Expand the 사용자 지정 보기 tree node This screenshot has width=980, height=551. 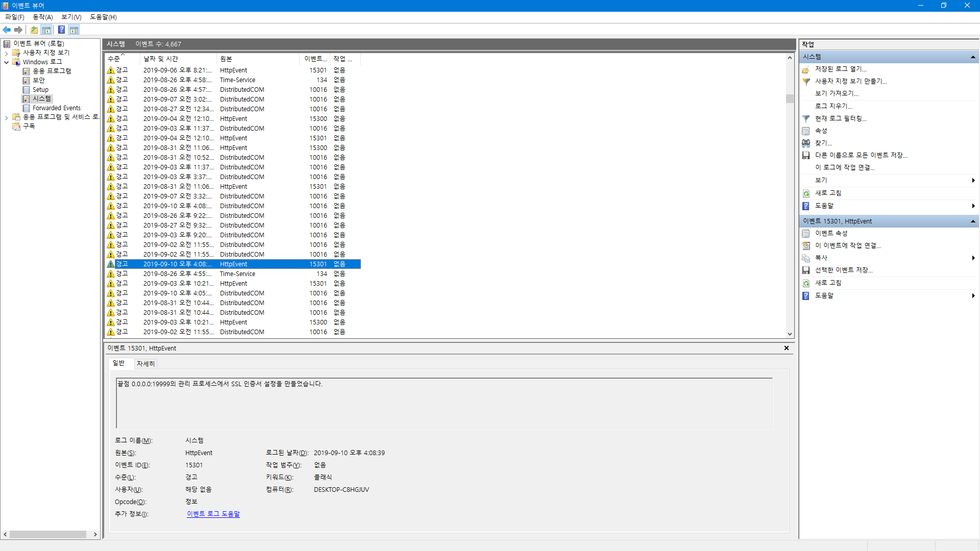pyautogui.click(x=7, y=53)
